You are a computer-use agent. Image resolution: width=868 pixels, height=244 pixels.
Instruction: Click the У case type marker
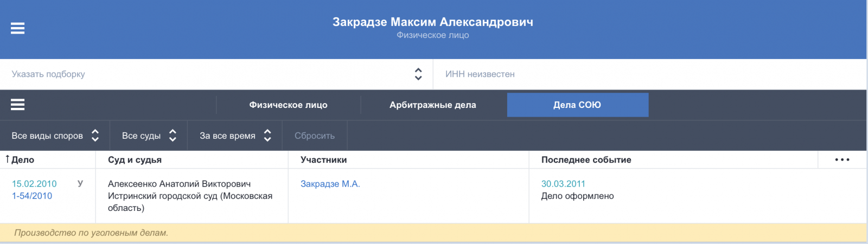pos(80,184)
